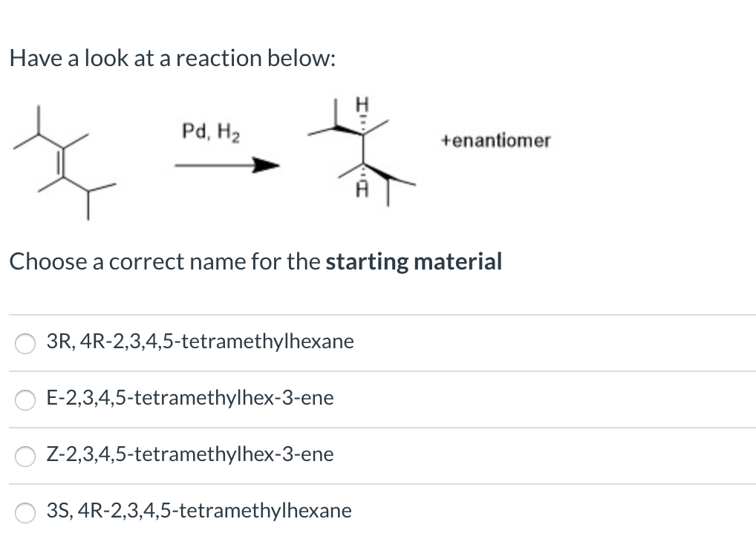Screen dimensions: 756x542
Task: Click the E-2,3,4,5-tetramethylhex-3-ene answer text
Action: [190, 398]
